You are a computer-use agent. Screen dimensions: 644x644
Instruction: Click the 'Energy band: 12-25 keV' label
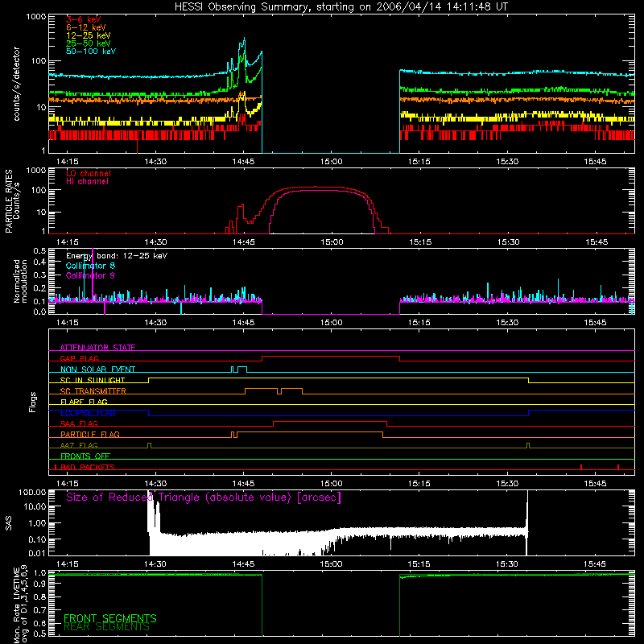coord(117,256)
